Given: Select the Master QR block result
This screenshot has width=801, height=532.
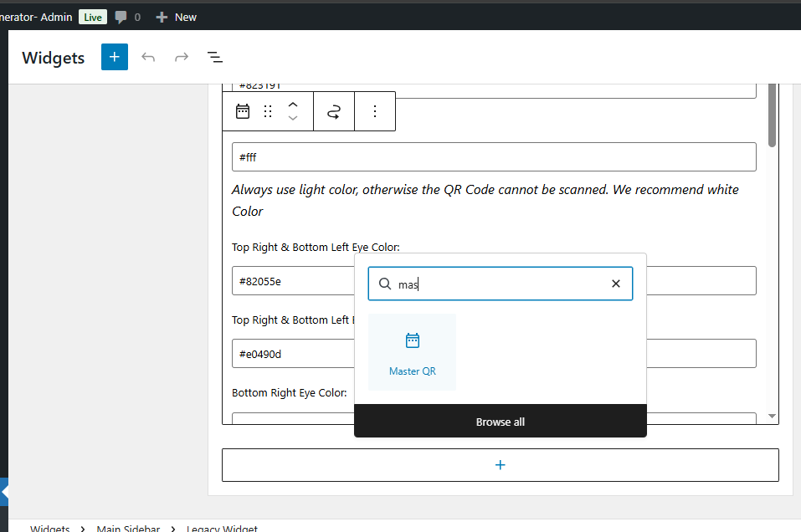Looking at the screenshot, I should [412, 352].
